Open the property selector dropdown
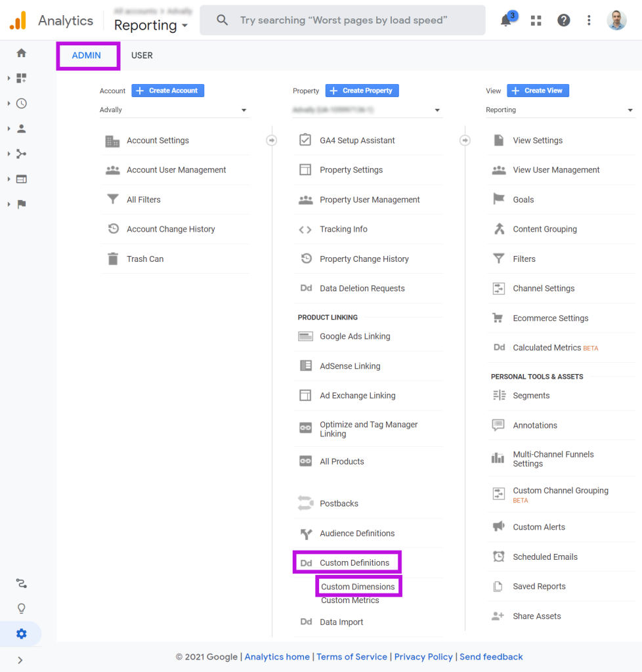Viewport: 642px width, 672px height. 368,110
